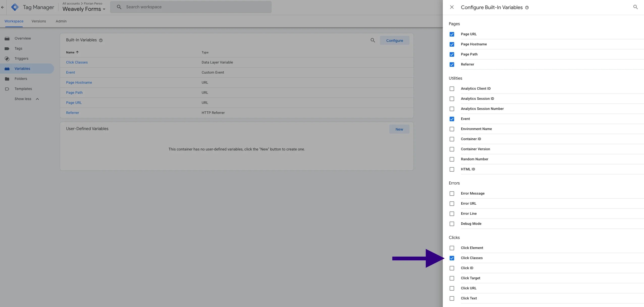Switch to the Workspace tab

(14, 21)
